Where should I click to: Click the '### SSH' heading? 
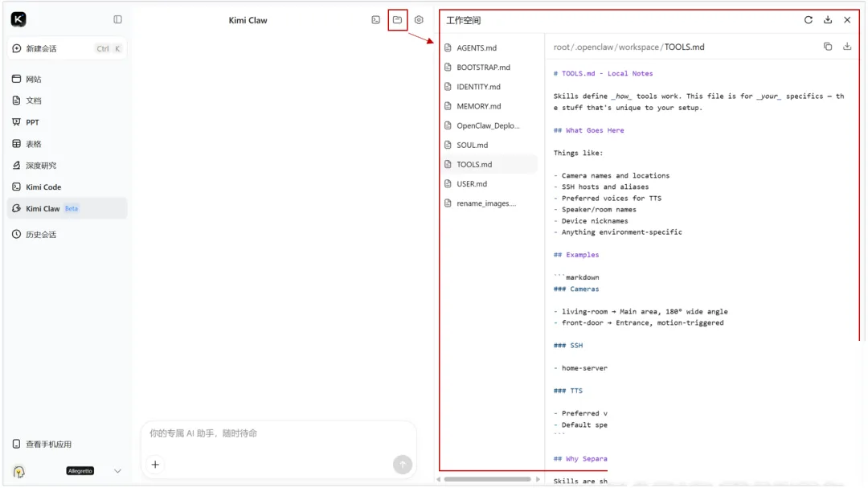point(568,346)
